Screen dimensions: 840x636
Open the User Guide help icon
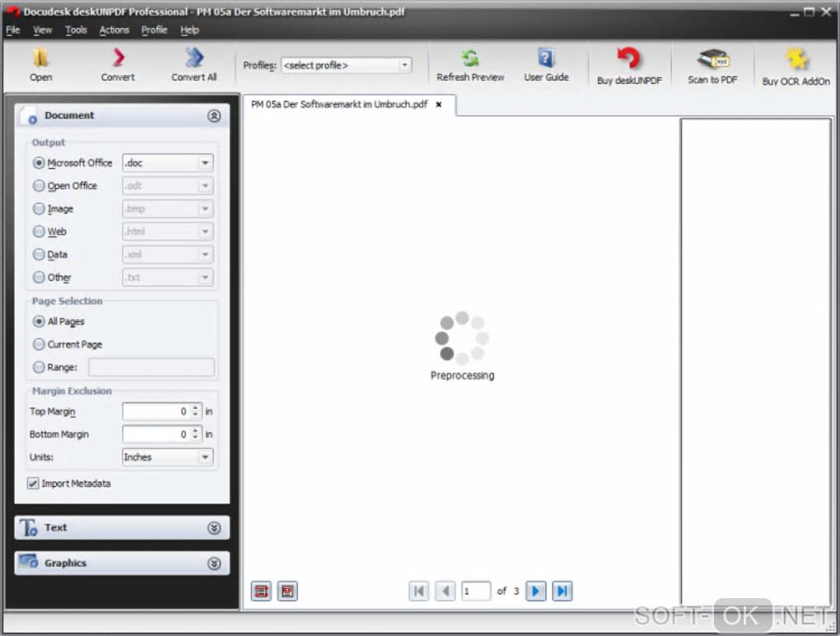[546, 58]
